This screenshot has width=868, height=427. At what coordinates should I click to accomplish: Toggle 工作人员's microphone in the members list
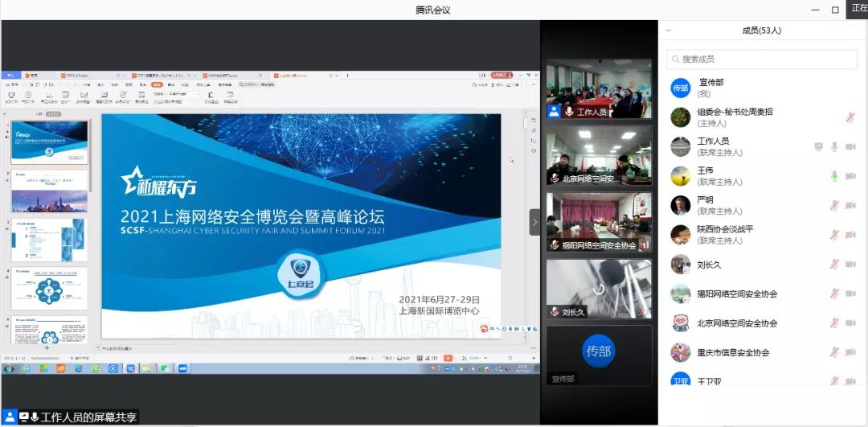pyautogui.click(x=834, y=146)
